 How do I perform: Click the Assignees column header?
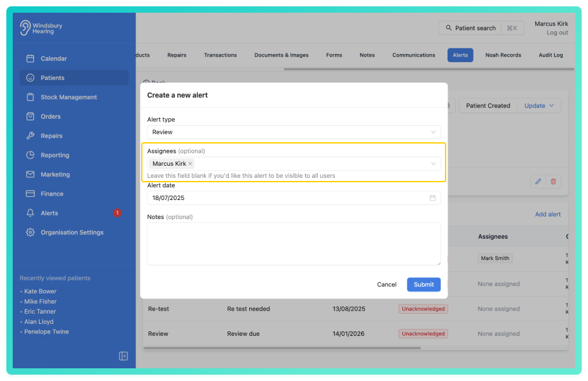click(x=493, y=236)
